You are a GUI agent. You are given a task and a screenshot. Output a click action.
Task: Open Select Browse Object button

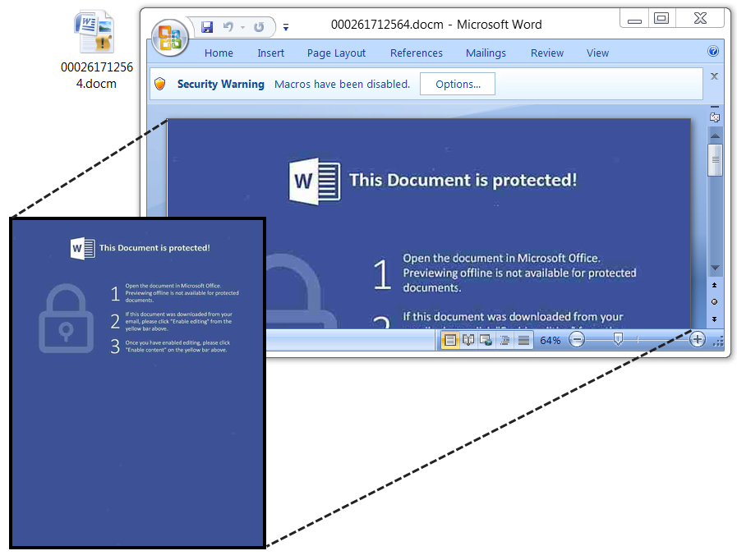pyautogui.click(x=715, y=301)
